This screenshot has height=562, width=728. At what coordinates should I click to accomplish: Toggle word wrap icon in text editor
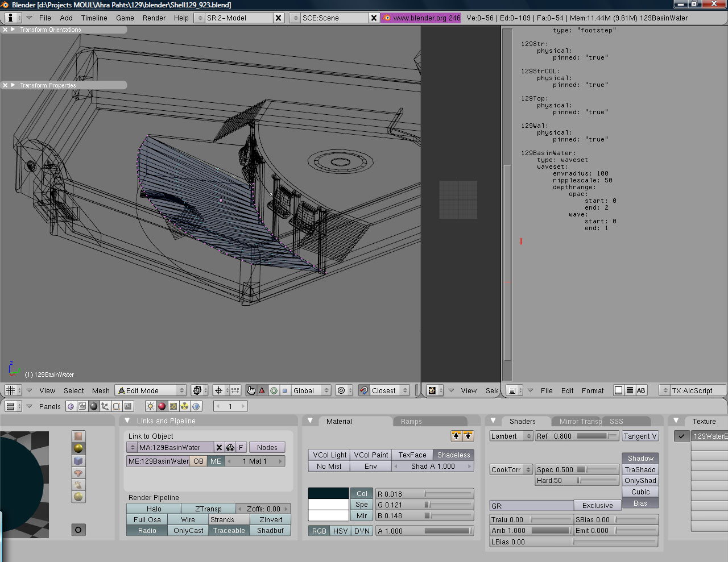pos(618,390)
